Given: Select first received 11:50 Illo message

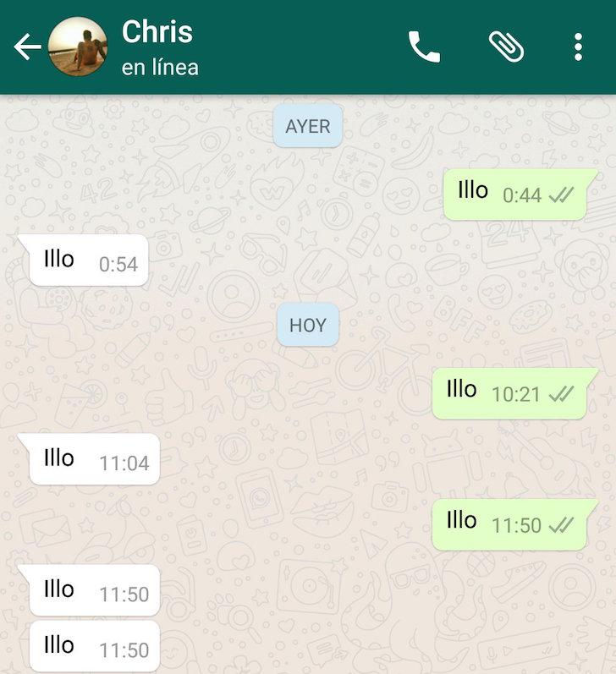Looking at the screenshot, I should tap(89, 590).
